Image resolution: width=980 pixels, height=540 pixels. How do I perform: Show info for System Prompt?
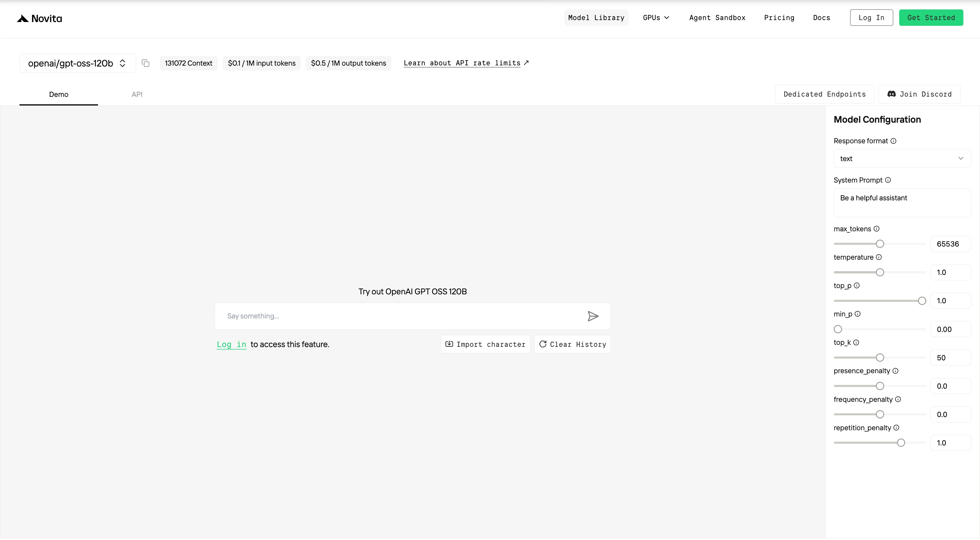(888, 180)
